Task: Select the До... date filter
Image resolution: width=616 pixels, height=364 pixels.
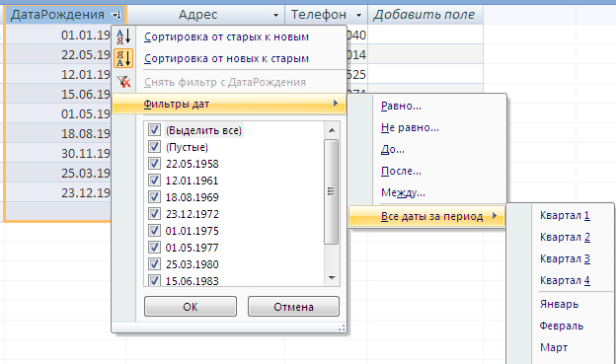Action: (x=393, y=149)
